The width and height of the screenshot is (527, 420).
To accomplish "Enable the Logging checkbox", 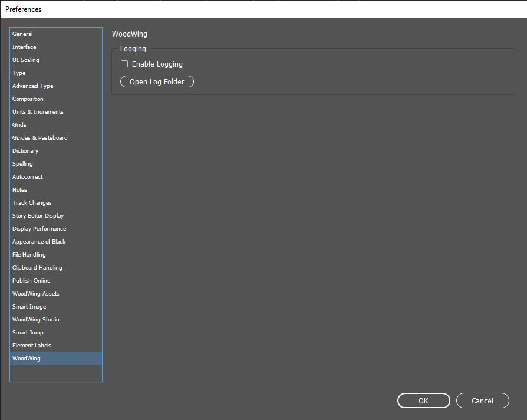I will [x=124, y=64].
